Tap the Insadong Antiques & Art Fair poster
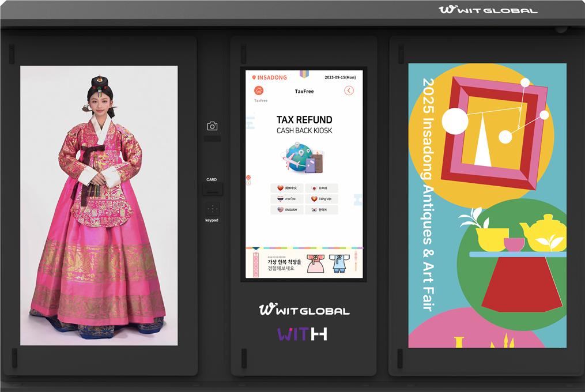This screenshot has width=585, height=392. coord(487,205)
